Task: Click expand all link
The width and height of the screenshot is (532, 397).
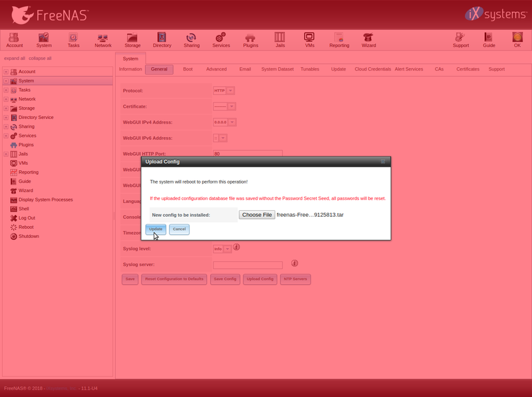Action: pos(15,59)
